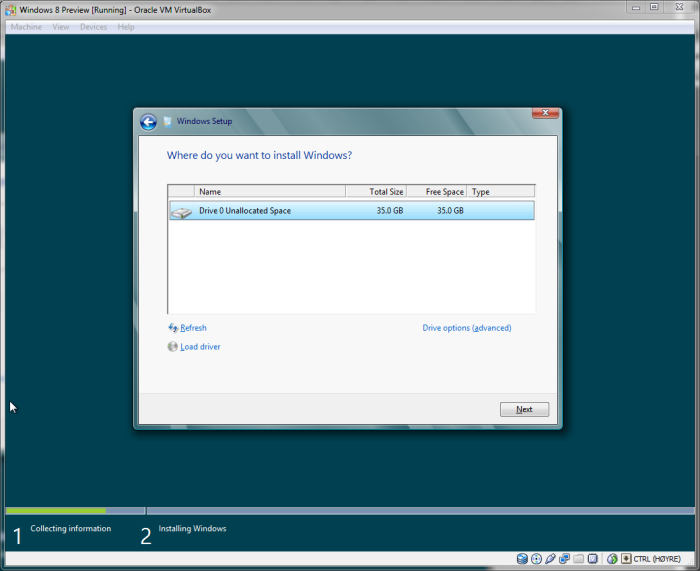This screenshot has width=700, height=571.
Task: Open VirtualBox shared folders indicator
Action: tap(579, 558)
